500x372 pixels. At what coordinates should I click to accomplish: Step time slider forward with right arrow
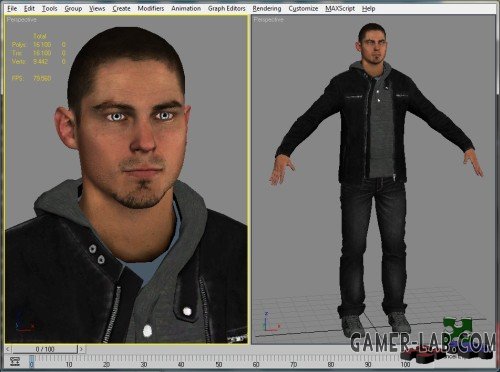click(81, 349)
